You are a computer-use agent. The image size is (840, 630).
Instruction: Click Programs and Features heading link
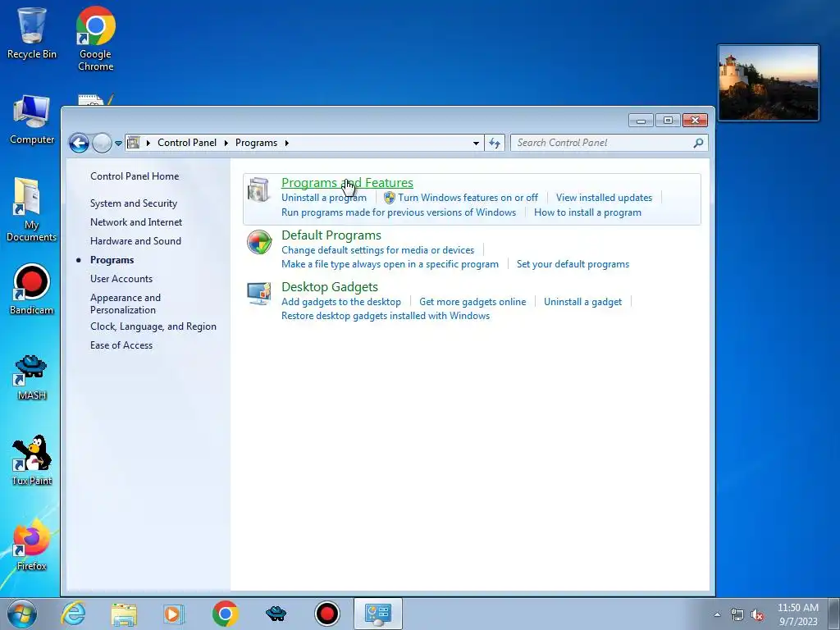[347, 183]
